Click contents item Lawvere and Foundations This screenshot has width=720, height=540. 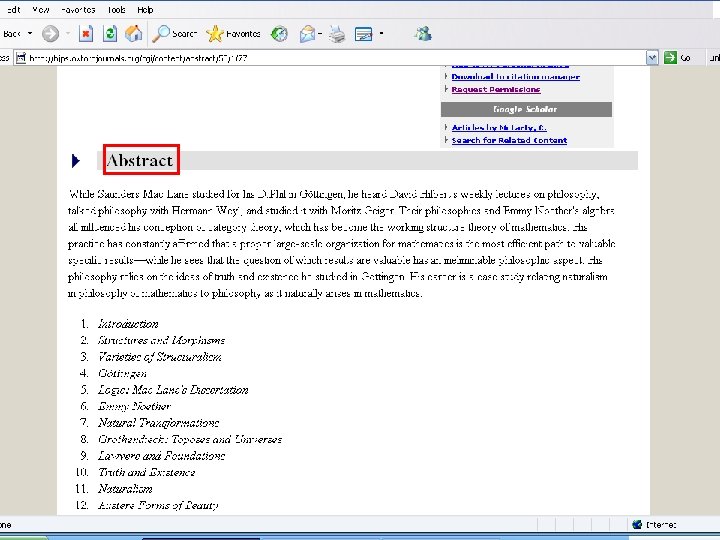click(x=161, y=456)
